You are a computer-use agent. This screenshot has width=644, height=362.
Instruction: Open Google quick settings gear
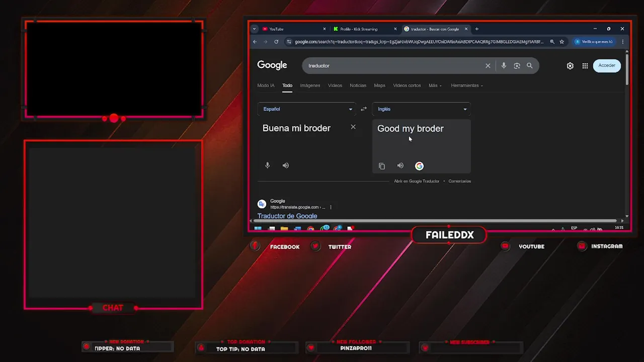coord(570,66)
